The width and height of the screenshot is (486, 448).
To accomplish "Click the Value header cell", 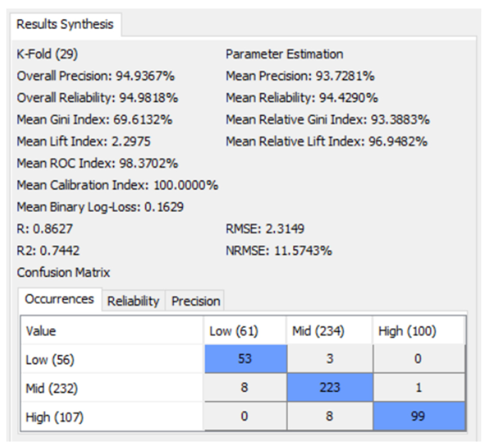I will pyautogui.click(x=41, y=331).
